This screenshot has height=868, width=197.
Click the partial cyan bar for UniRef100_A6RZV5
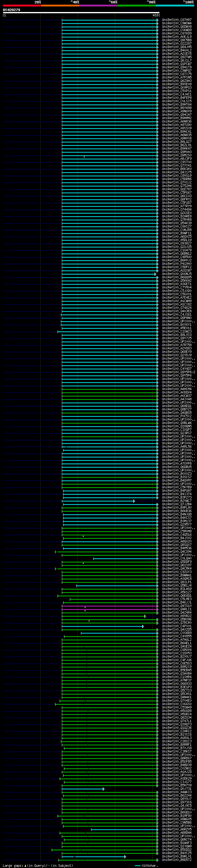click(x=125, y=830)
